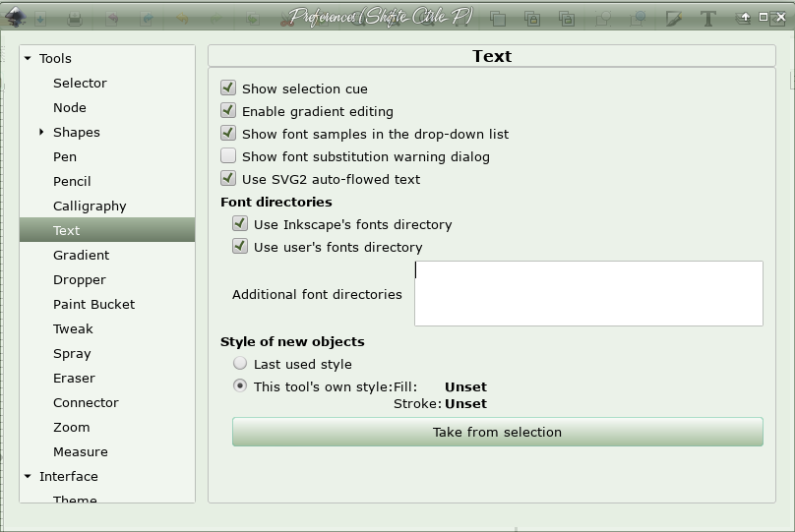
Task: Click Take from selection button
Action: point(498,432)
